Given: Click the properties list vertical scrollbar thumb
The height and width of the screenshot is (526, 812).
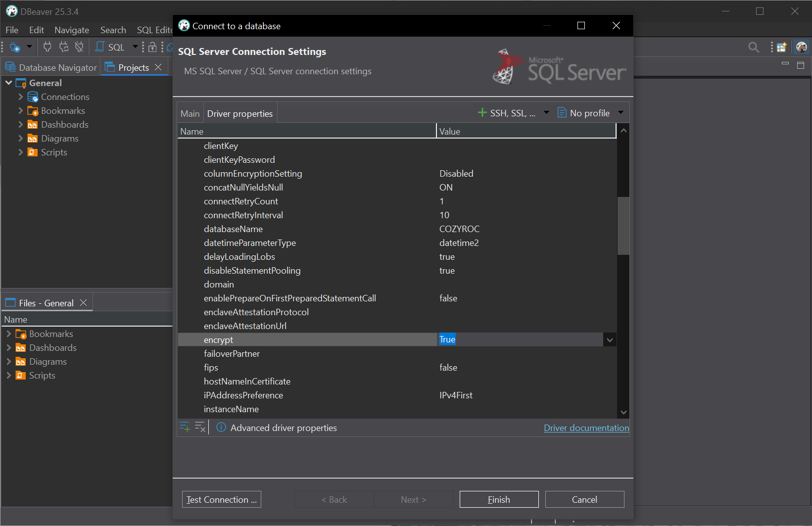Looking at the screenshot, I should (x=623, y=226).
